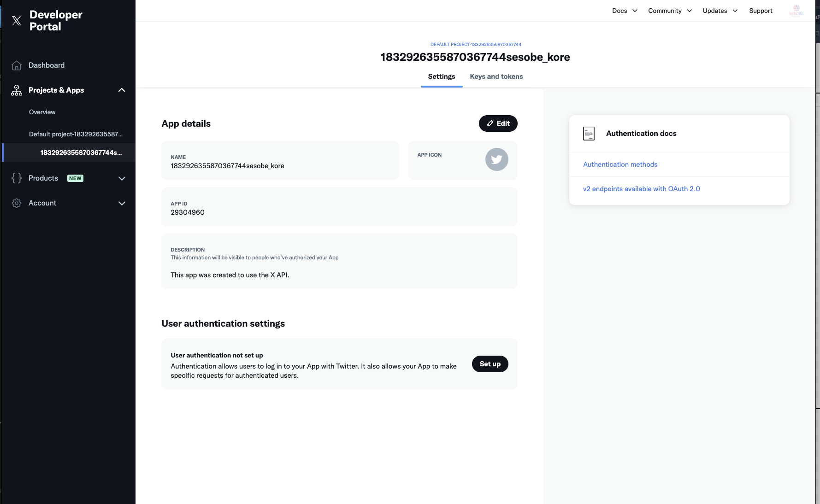Open Authentication methods link
820x504 pixels.
(x=620, y=164)
